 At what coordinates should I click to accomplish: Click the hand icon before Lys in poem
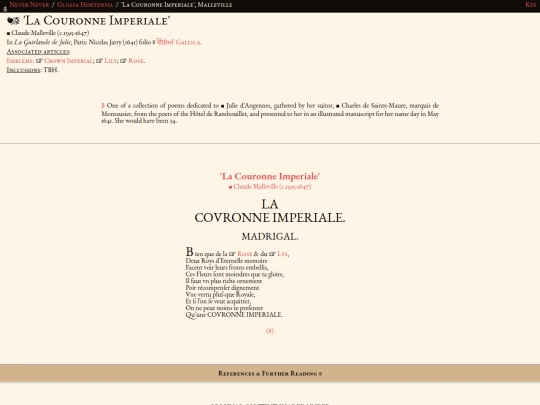(272, 254)
